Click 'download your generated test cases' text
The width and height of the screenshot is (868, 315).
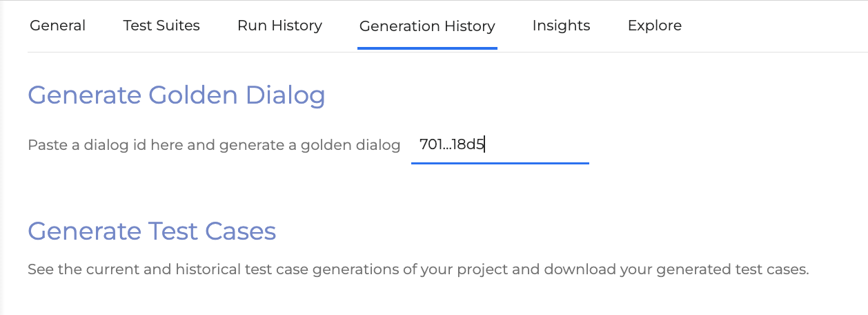675,269
